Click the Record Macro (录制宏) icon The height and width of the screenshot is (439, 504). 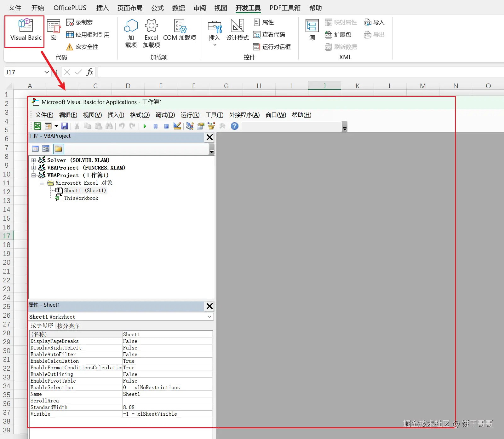(70, 22)
